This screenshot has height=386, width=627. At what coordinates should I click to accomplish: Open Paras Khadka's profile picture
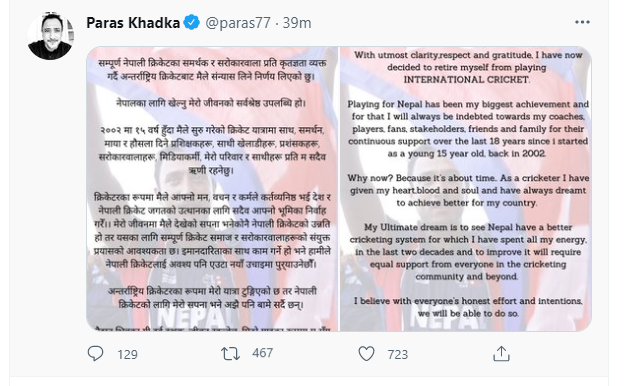point(50,36)
